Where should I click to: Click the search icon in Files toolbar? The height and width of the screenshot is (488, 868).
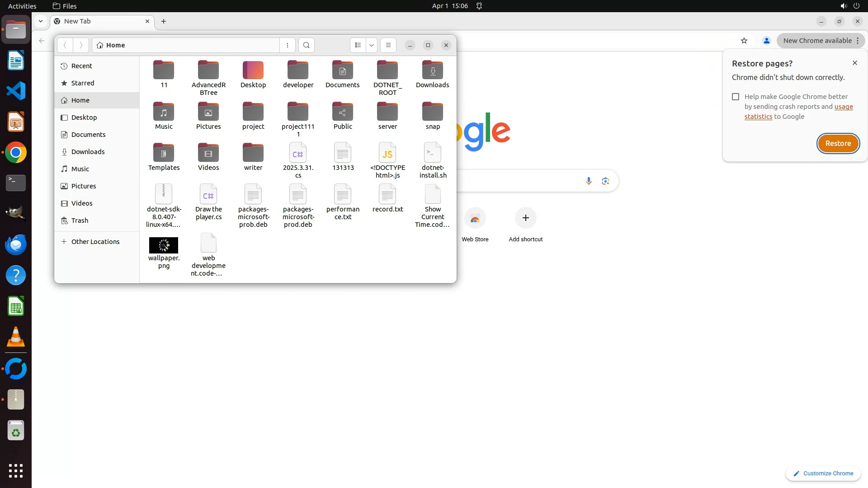click(307, 45)
